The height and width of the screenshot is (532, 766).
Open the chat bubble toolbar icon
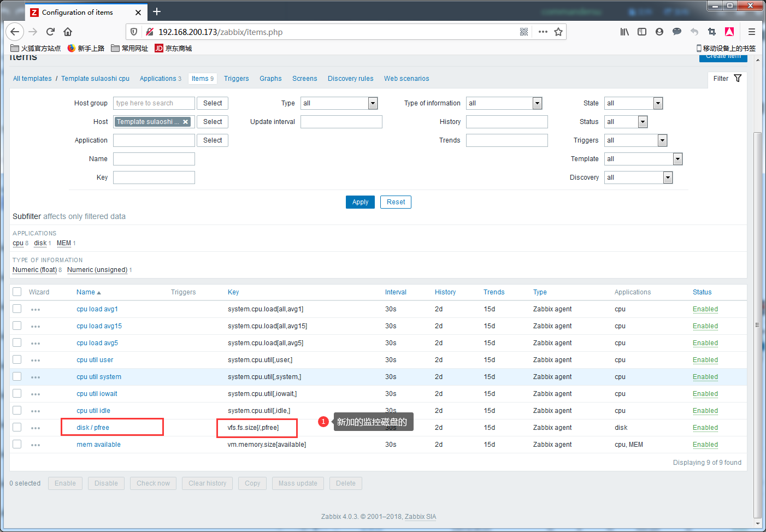tap(677, 32)
